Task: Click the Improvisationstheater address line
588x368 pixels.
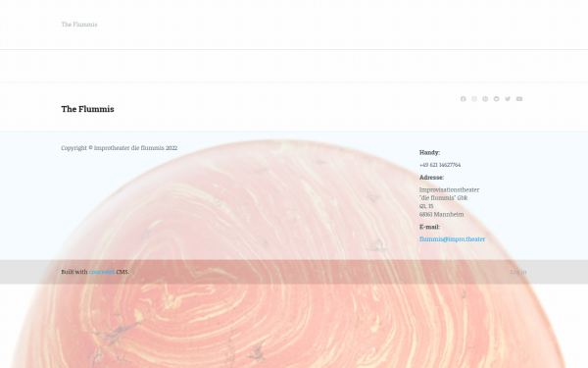Action: pos(449,190)
